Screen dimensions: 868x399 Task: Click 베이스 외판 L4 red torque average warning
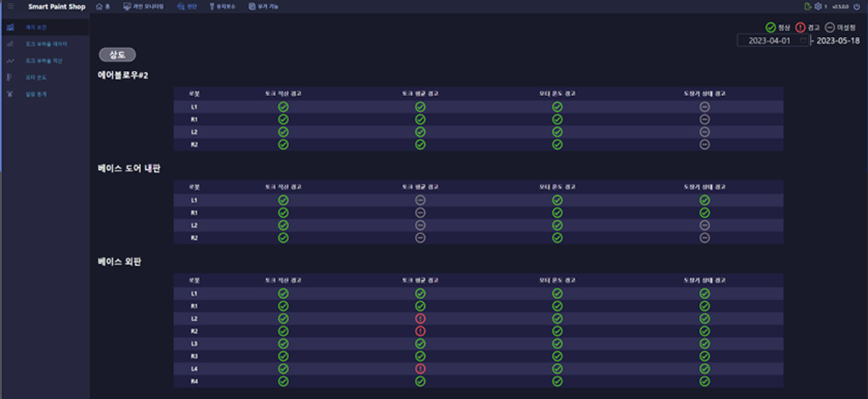(420, 369)
